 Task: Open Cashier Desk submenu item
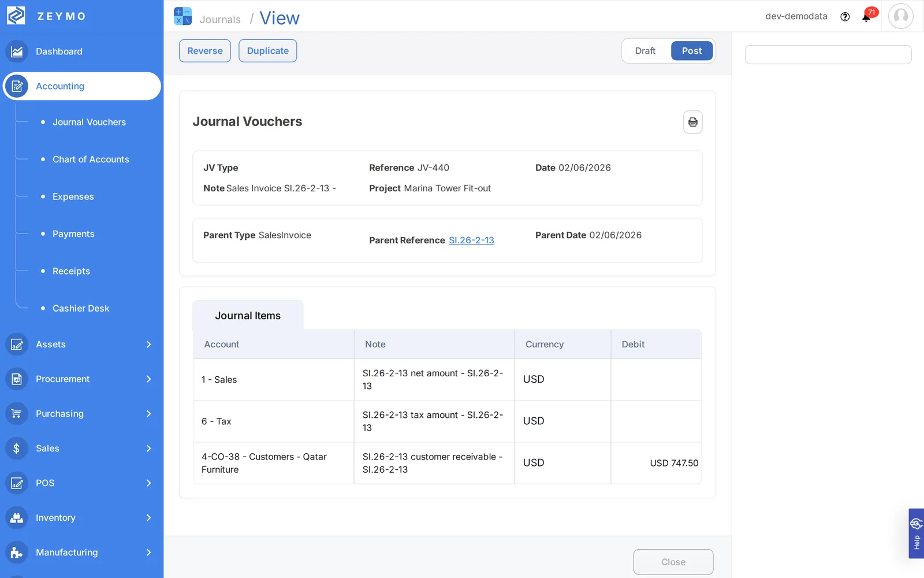pos(81,309)
